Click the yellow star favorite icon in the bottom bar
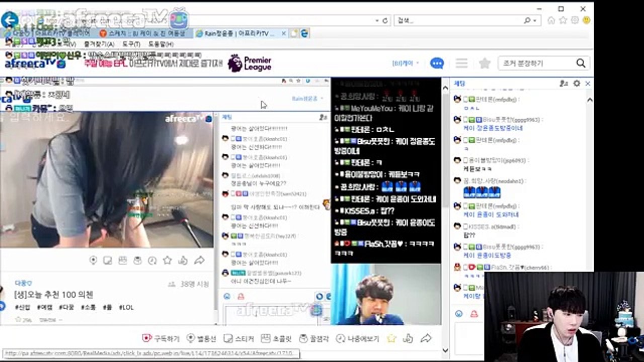This screenshot has height=362, width=644. click(x=391, y=338)
